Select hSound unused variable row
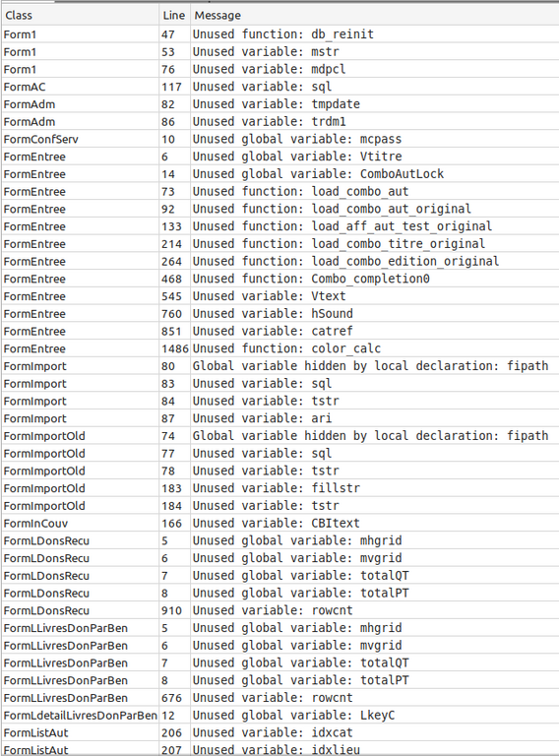559x756 pixels. 279,314
